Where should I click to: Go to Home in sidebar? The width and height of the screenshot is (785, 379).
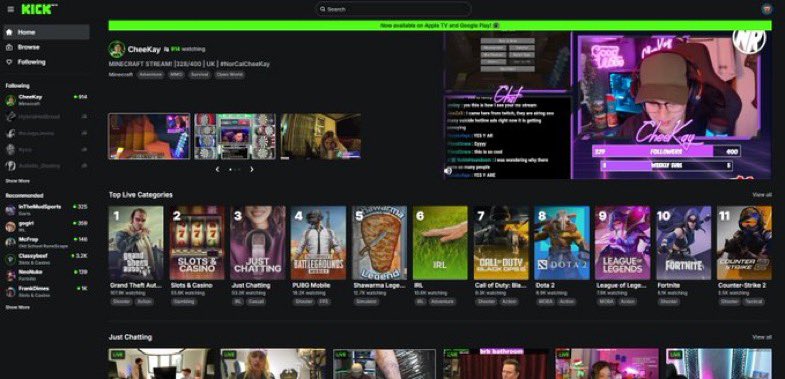coord(47,32)
